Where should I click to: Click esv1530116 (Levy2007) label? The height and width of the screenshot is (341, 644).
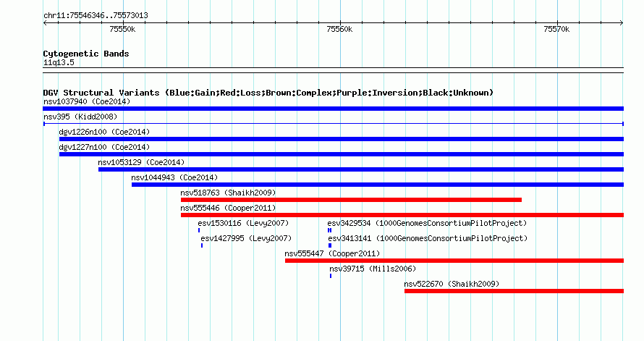(243, 223)
